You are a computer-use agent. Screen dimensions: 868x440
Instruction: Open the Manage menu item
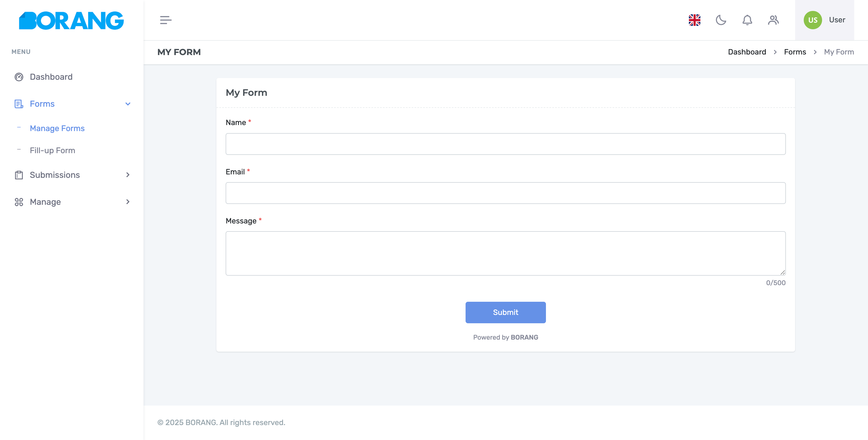72,202
